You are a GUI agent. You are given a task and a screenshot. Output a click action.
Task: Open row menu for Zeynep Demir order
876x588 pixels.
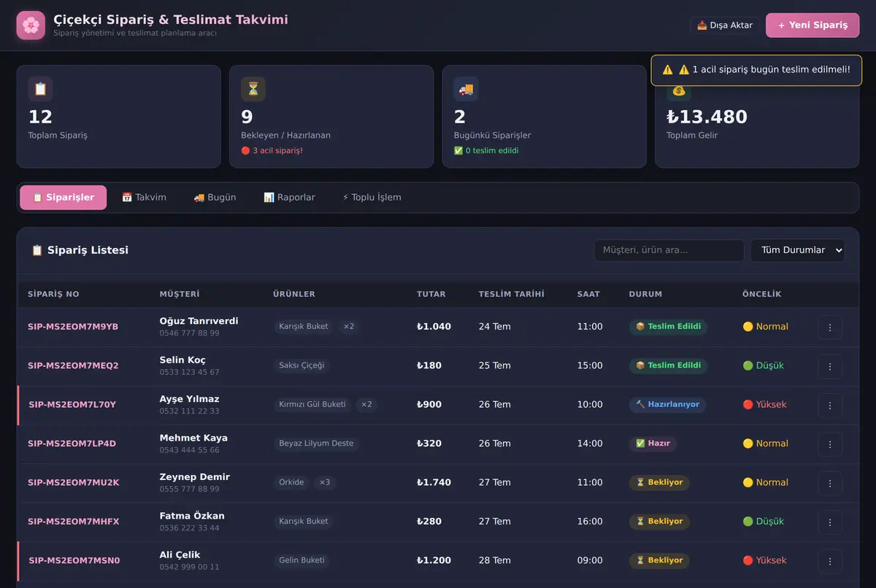(x=830, y=483)
